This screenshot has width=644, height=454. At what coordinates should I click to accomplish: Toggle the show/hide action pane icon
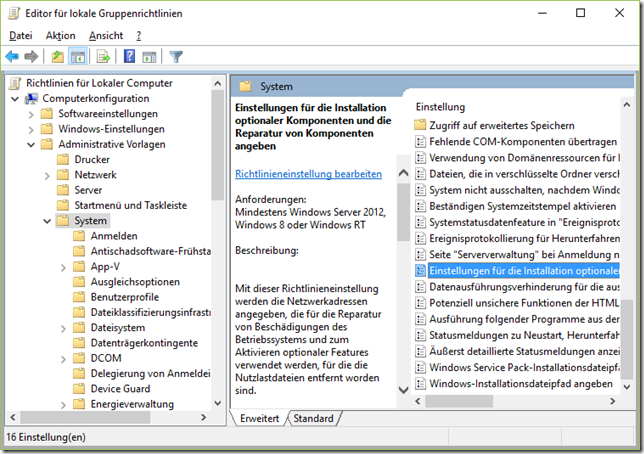[x=149, y=57]
